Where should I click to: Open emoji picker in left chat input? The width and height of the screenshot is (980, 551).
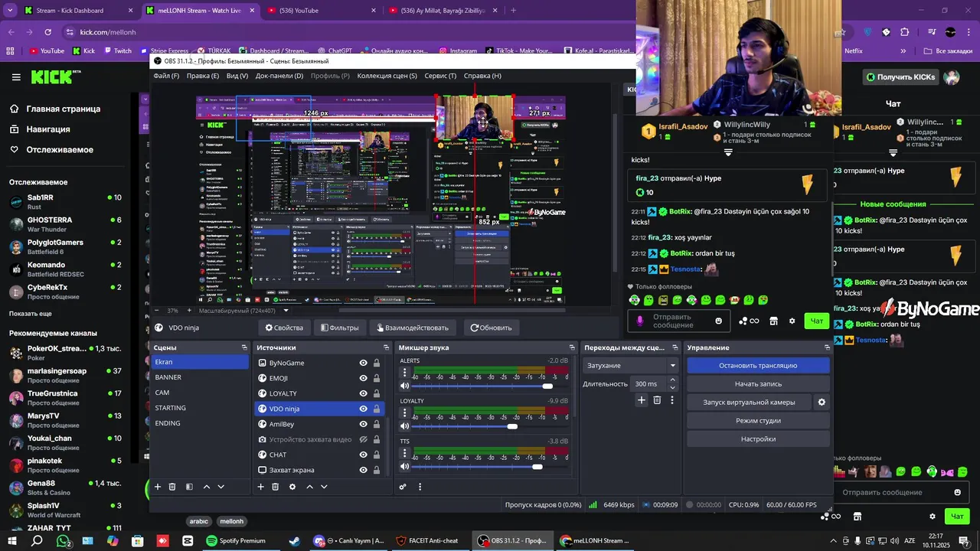click(718, 321)
